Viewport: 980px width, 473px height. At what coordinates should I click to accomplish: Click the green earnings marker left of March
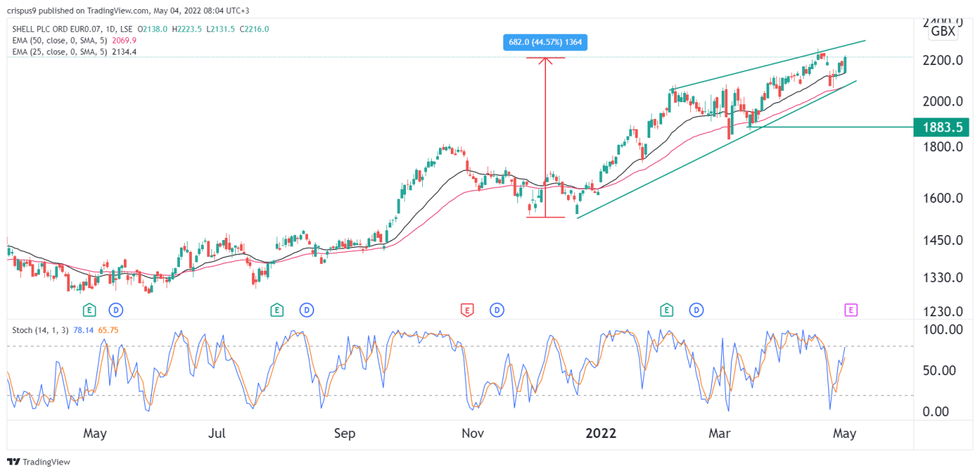coord(666,309)
